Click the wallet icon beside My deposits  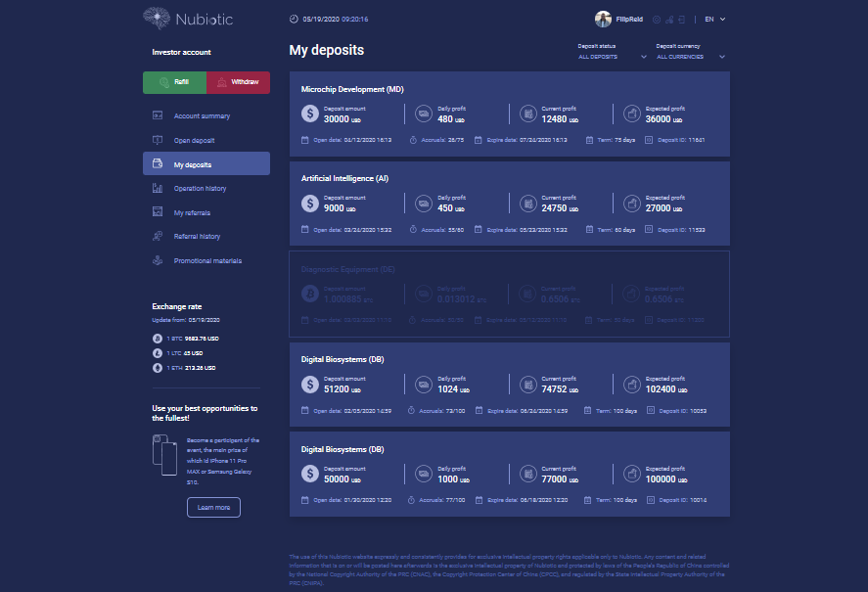(x=158, y=163)
